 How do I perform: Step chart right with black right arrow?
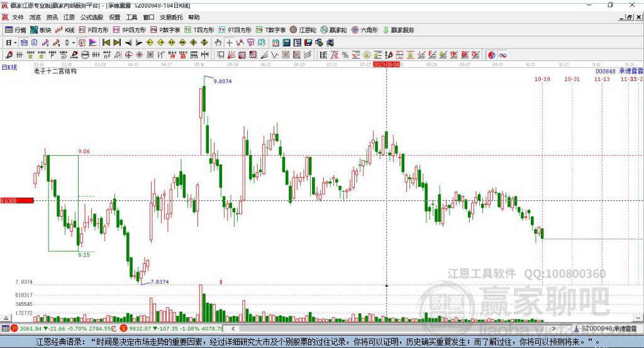click(139, 43)
